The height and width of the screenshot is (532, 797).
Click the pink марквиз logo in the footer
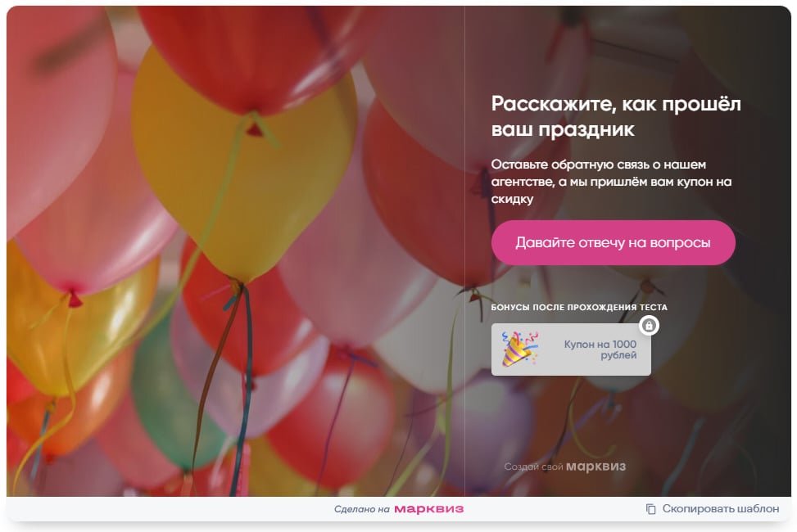(427, 508)
